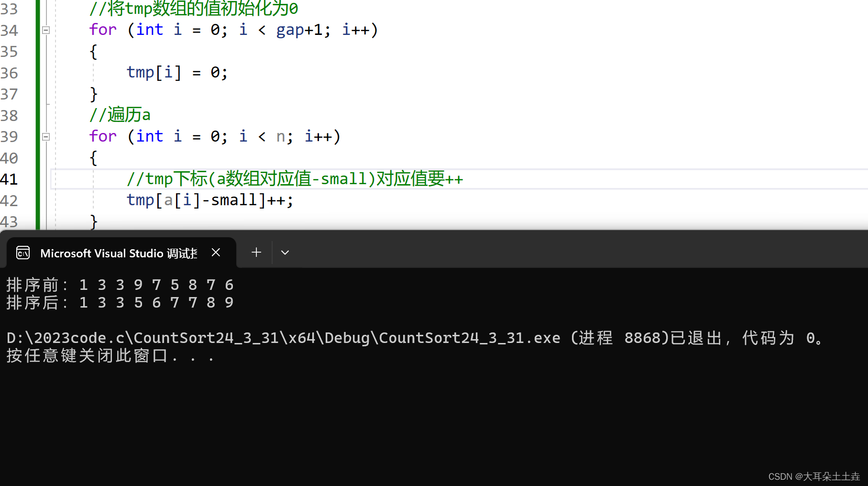Click line number 36 in the gutter
This screenshot has height=486, width=868.
(9, 73)
